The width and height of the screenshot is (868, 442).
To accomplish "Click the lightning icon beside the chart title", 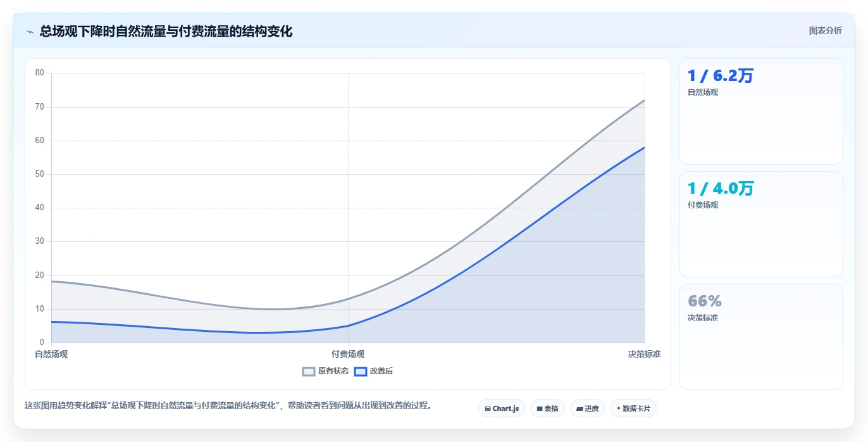I will [x=30, y=32].
